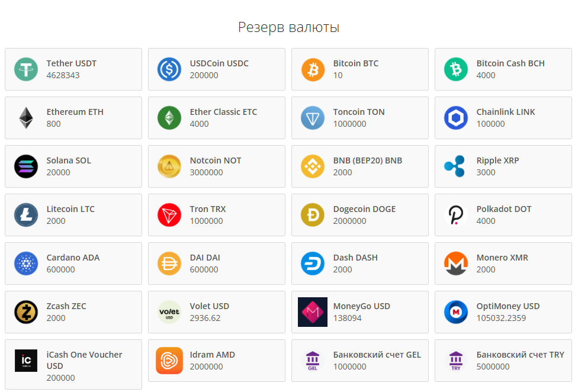Click the Tron TRX red icon
Screen dimensions: 578x392
tap(169, 215)
